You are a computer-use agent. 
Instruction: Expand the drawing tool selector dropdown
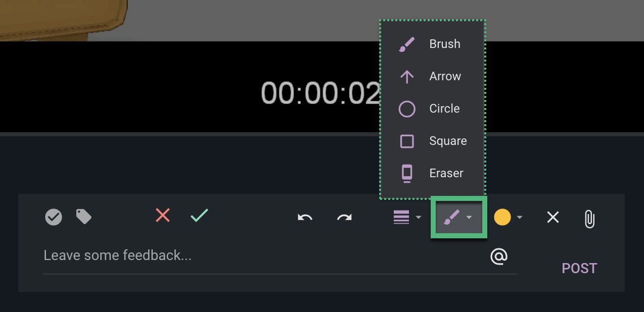(468, 218)
